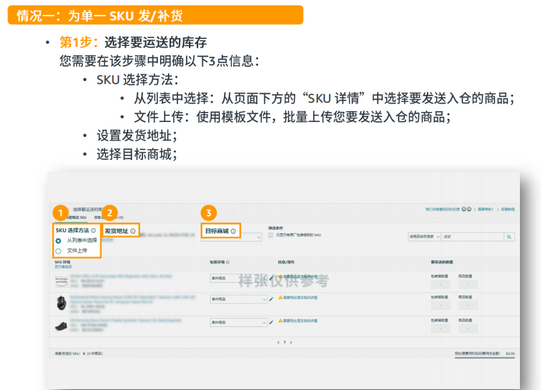Click pencil edit icon in black shoe row
The image size is (541, 390).
coord(271,322)
